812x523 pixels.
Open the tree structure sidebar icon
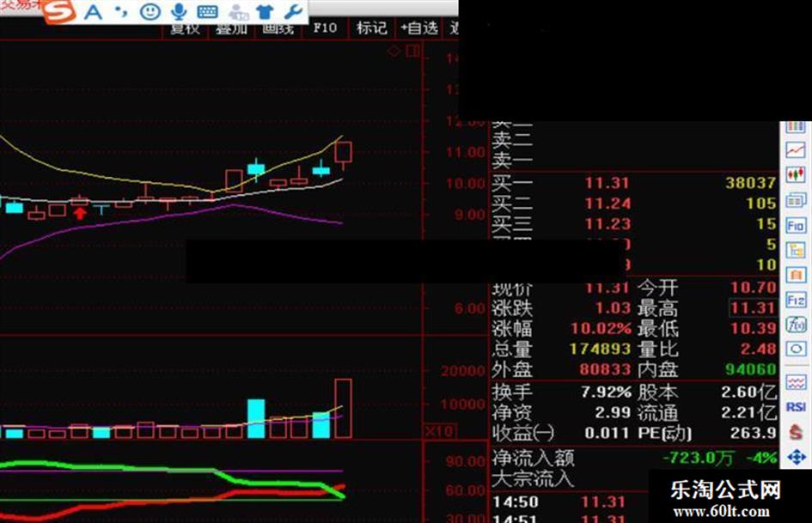(796, 250)
